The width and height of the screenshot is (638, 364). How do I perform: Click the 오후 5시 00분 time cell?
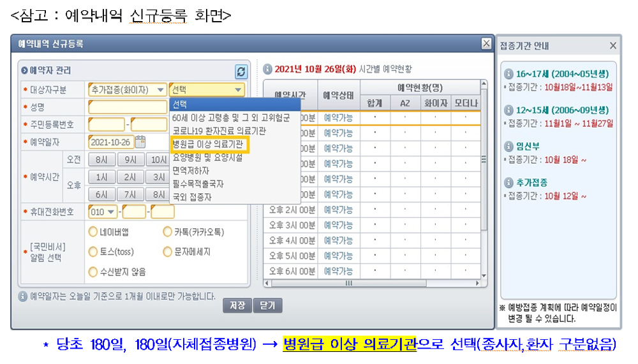291,256
